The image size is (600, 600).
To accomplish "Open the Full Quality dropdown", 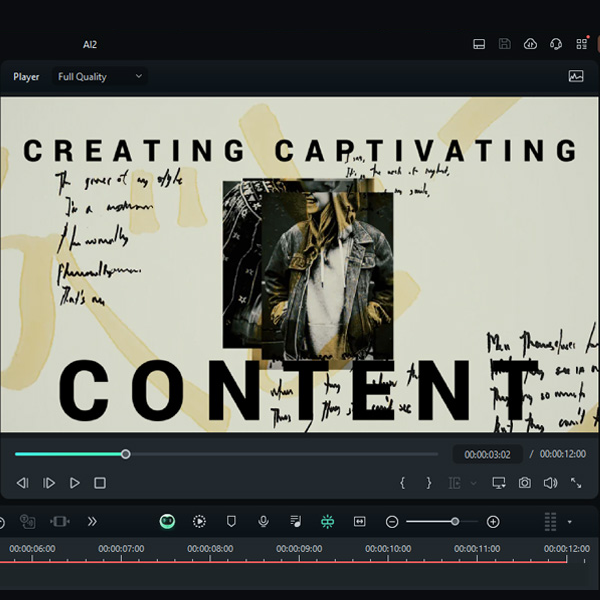I will [x=99, y=76].
